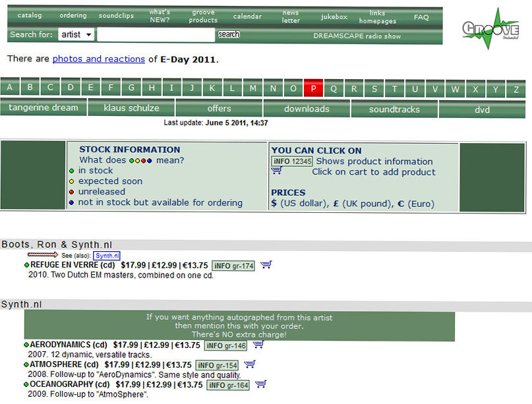Open the FAQ menu item
The image size is (532, 404).
coord(421,17)
